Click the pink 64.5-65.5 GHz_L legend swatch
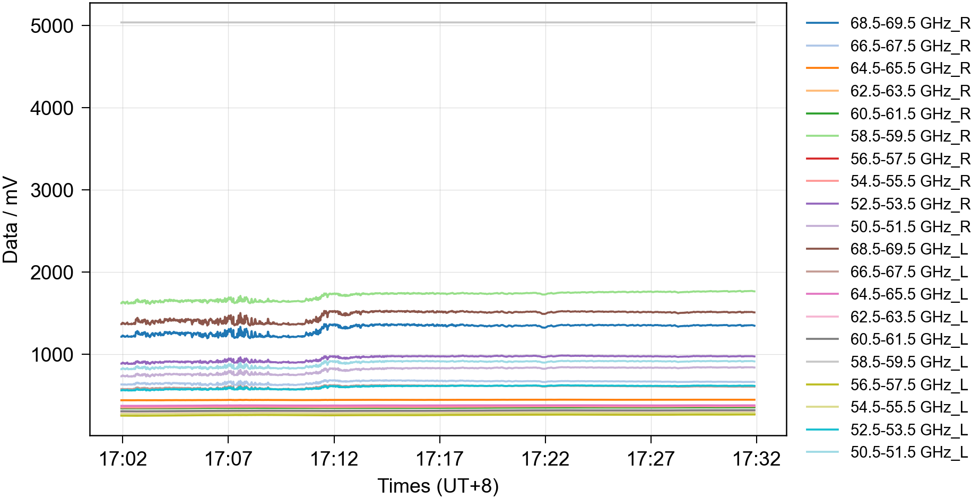Image resolution: width=980 pixels, height=499 pixels. pyautogui.click(x=822, y=294)
